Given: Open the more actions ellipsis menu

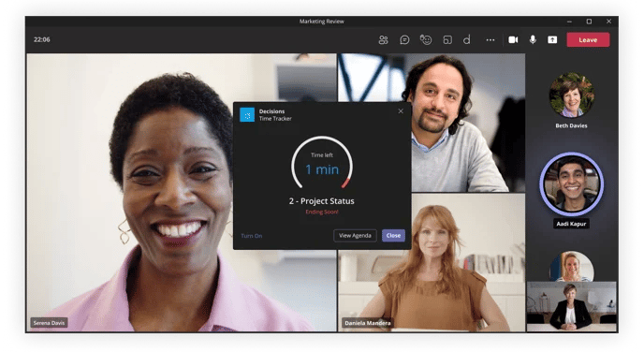Looking at the screenshot, I should pos(490,40).
